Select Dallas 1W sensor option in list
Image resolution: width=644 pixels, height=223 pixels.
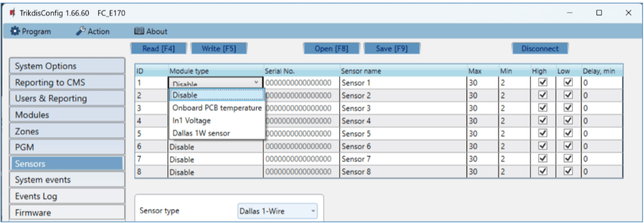201,133
